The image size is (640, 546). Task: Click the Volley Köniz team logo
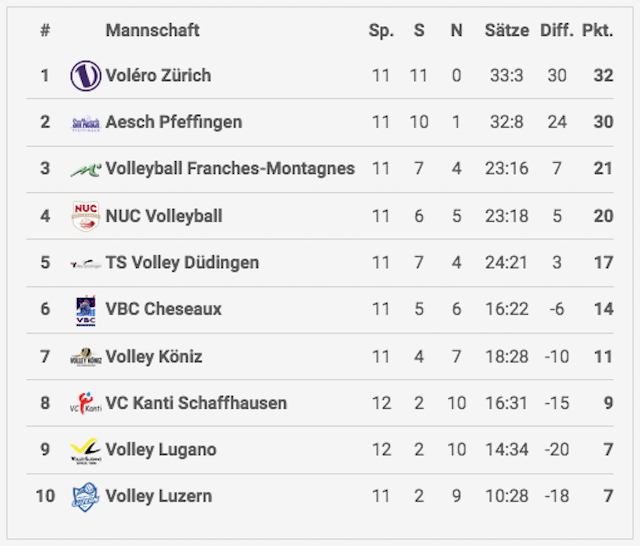(86, 357)
